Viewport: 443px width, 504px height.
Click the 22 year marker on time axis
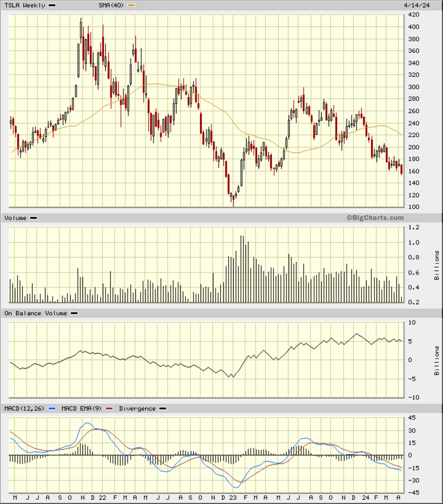tap(103, 497)
